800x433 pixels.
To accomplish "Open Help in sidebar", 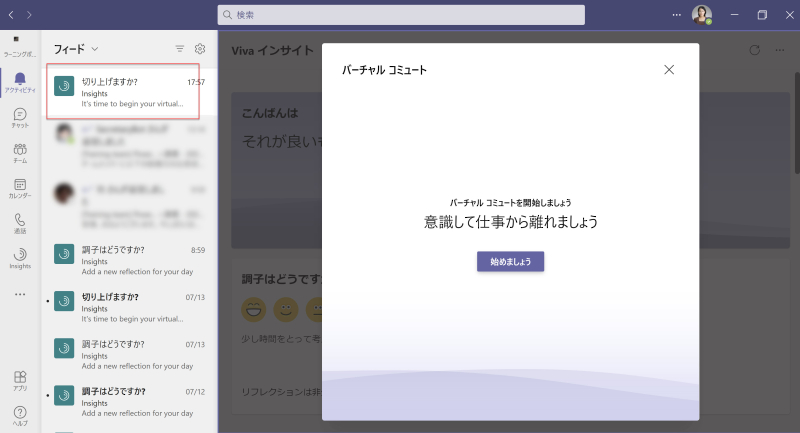I will [20, 416].
